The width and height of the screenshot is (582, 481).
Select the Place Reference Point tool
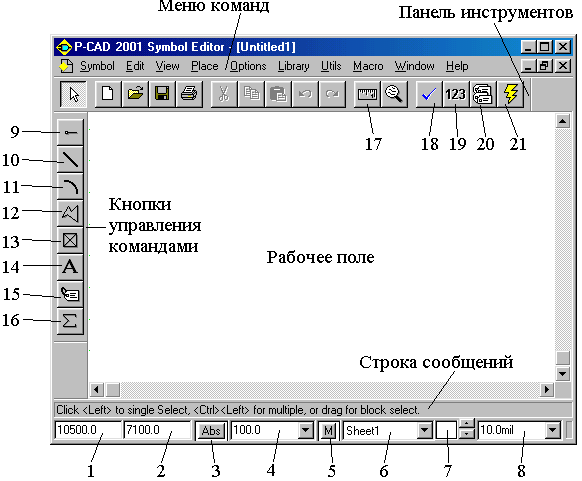tap(70, 240)
